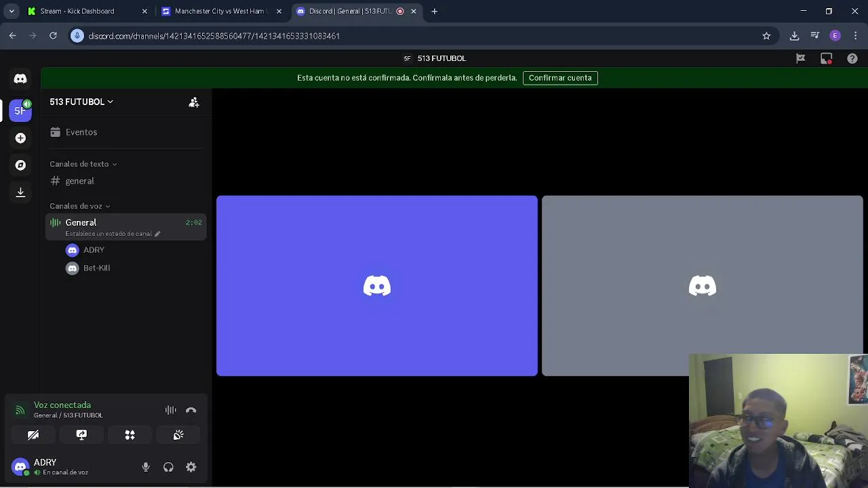Share your screen button
The image size is (868, 488).
click(81, 435)
